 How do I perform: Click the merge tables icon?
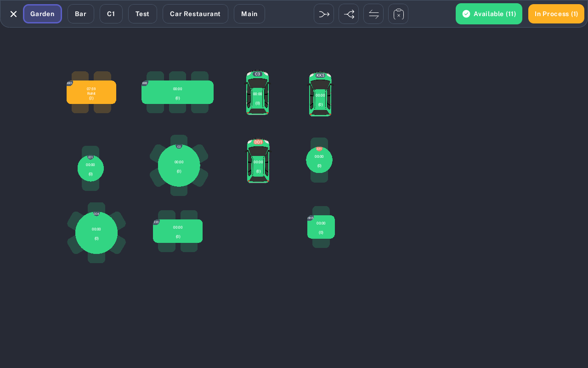pyautogui.click(x=324, y=14)
